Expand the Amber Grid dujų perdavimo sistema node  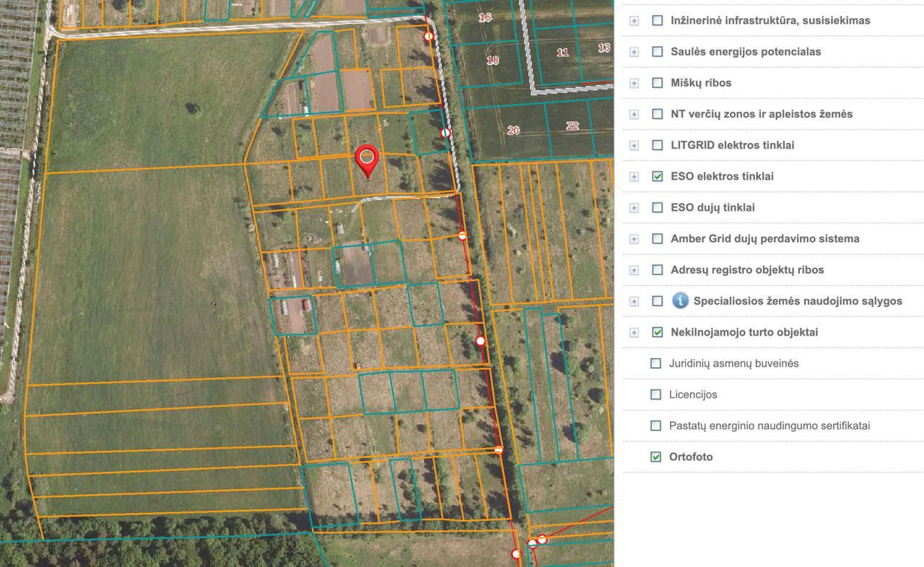(634, 239)
